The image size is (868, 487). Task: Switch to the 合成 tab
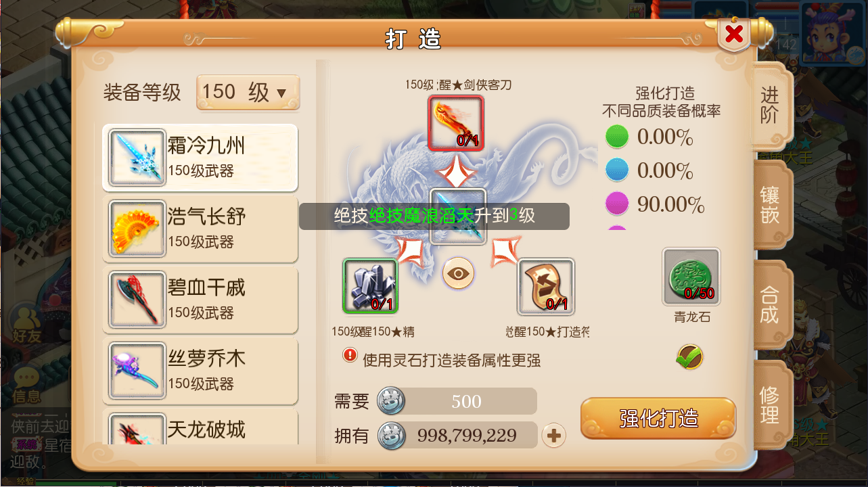point(770,305)
